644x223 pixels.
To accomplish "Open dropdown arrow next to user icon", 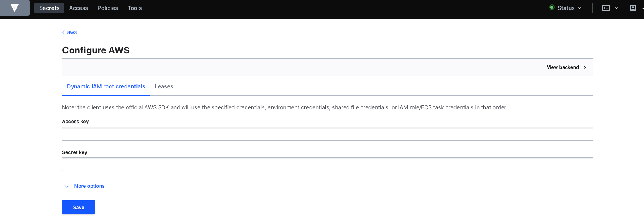I will [x=642, y=8].
